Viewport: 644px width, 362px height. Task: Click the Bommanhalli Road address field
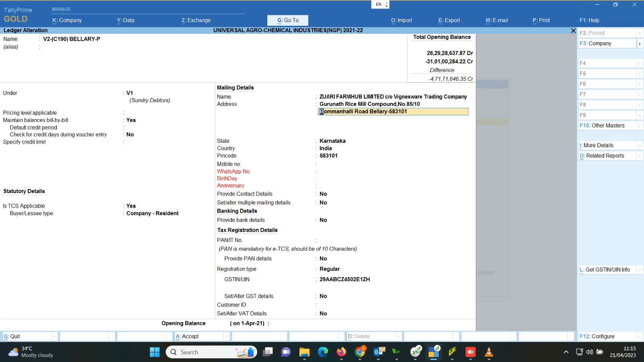tap(393, 112)
